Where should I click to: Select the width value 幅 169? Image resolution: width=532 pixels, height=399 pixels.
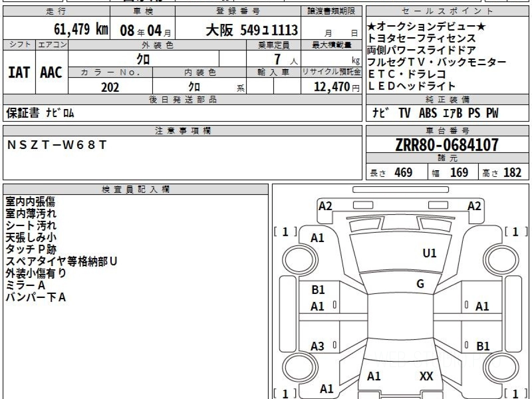tap(450, 172)
